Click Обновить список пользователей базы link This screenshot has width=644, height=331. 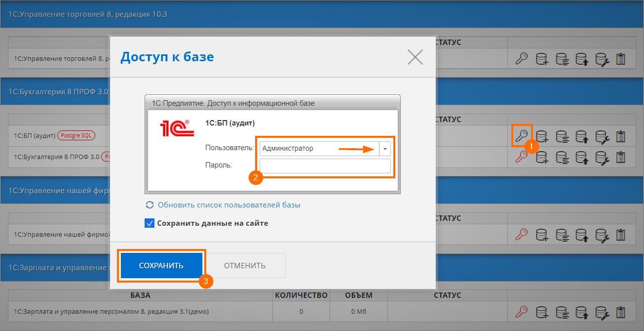(x=229, y=205)
